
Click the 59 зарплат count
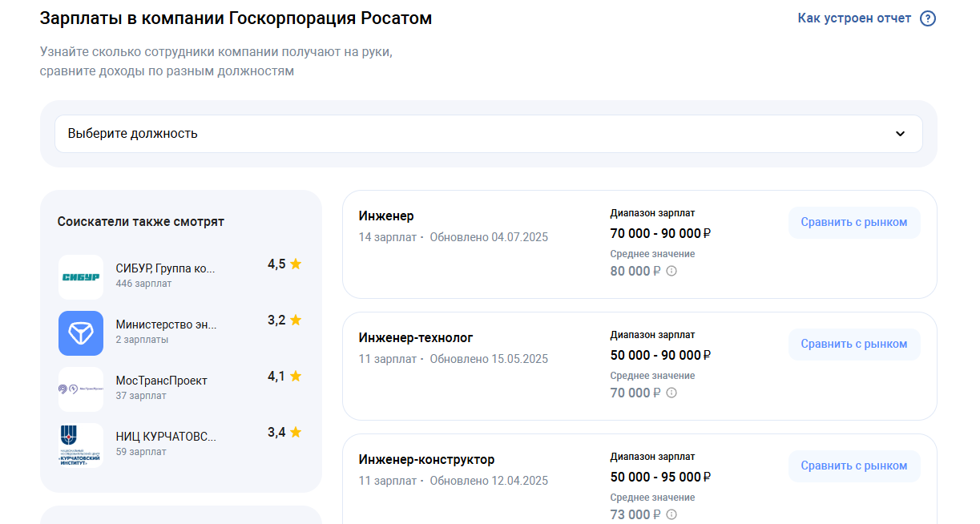click(x=141, y=452)
